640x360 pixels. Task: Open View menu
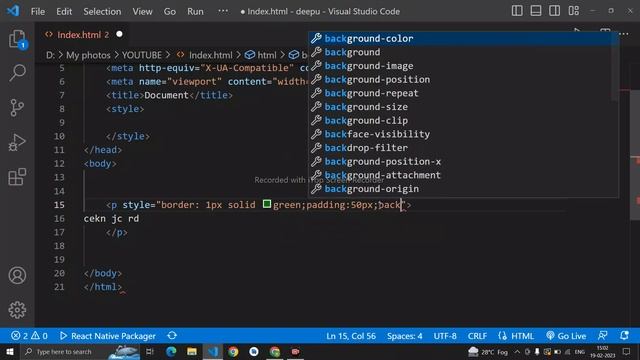(x=142, y=11)
